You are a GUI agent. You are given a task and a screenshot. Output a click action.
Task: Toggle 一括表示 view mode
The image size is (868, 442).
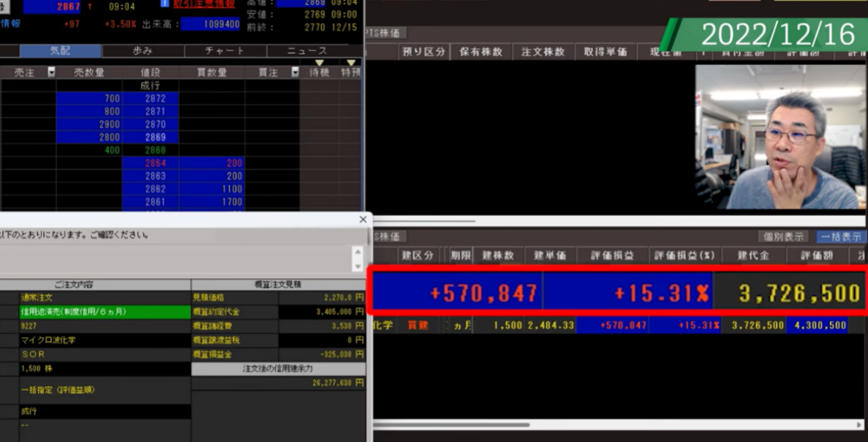click(841, 237)
